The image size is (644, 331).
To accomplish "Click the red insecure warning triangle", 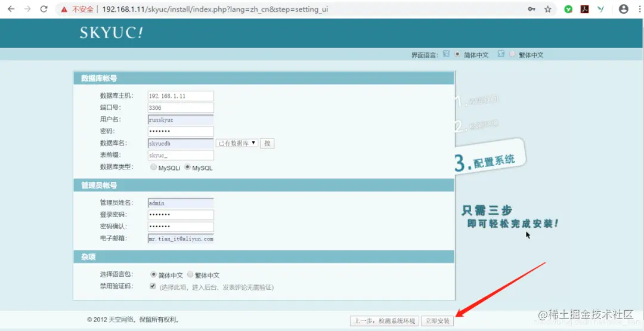I will (64, 10).
